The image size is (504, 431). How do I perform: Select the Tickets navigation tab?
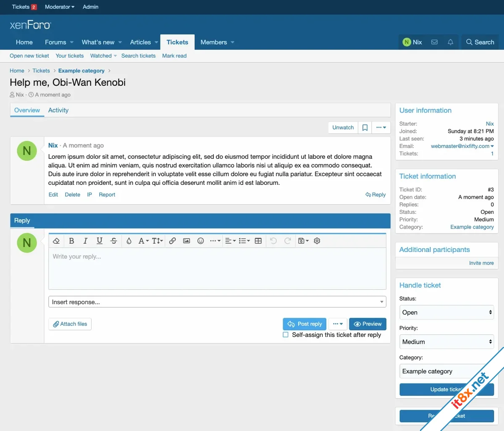177,42
